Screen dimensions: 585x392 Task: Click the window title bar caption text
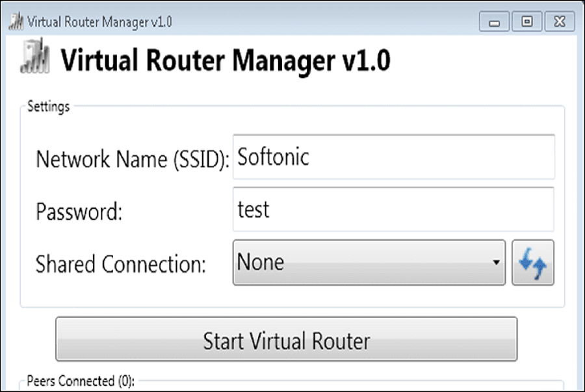click(99, 22)
